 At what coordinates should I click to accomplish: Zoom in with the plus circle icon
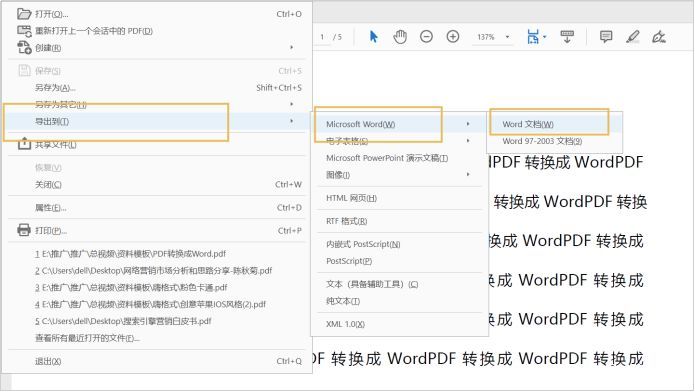[453, 36]
